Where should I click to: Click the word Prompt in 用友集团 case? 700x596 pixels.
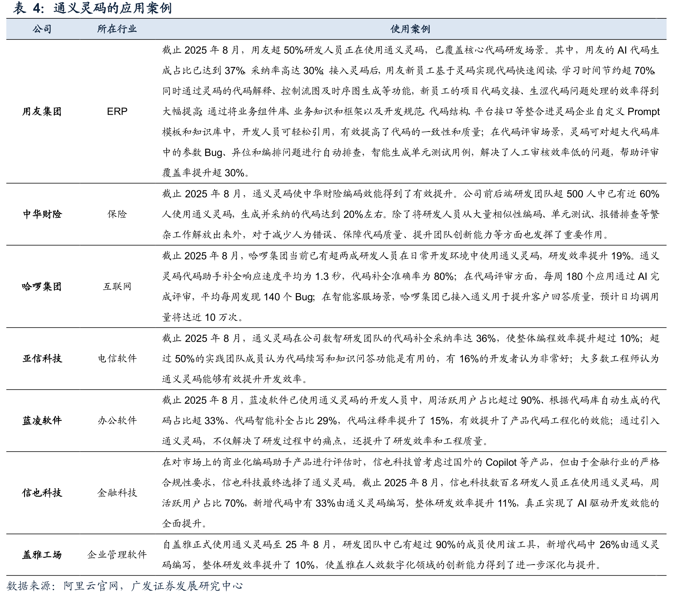point(643,112)
